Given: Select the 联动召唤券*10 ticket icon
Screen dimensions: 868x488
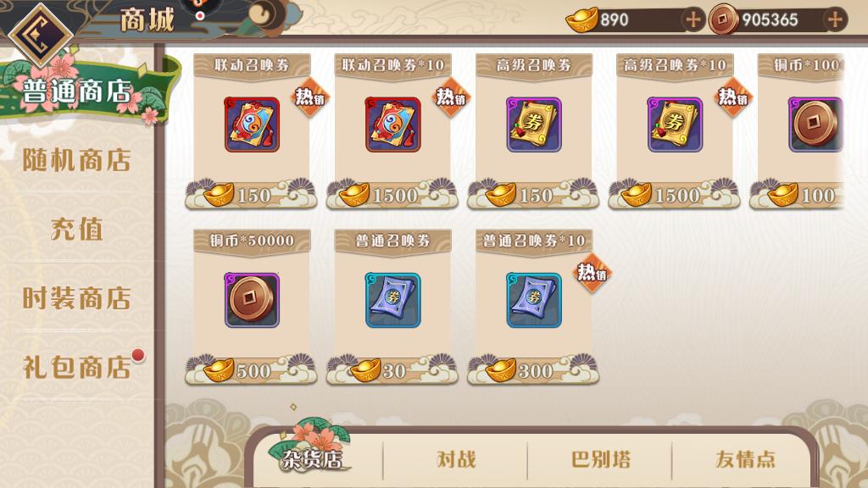Looking at the screenshot, I should click(393, 125).
